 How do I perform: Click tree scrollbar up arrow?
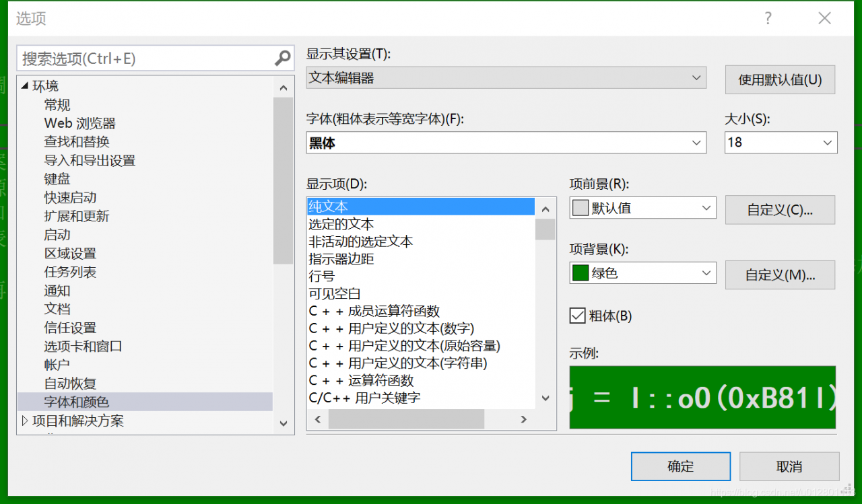pos(284,87)
